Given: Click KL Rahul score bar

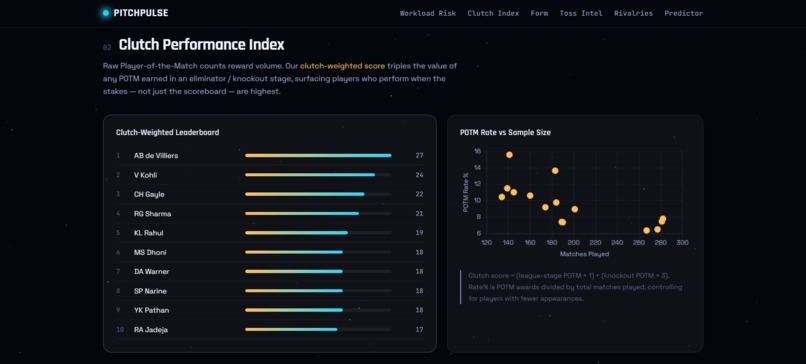Looking at the screenshot, I should click(x=318, y=233).
